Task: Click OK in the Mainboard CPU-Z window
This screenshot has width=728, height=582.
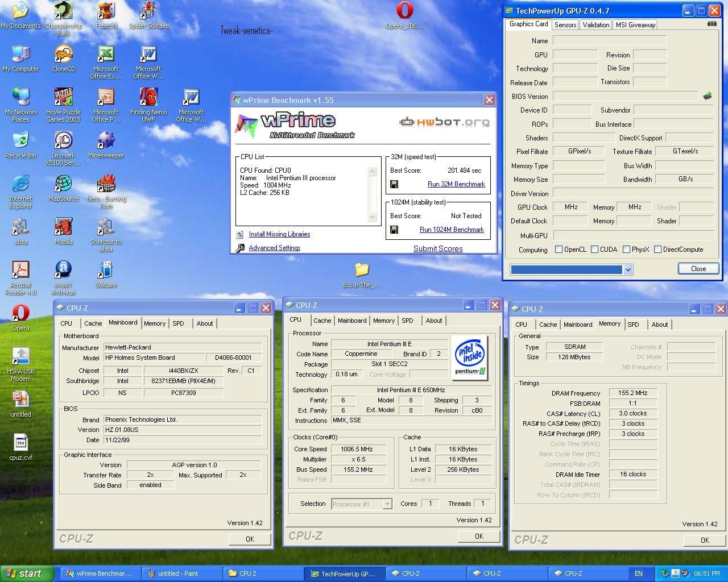Action: [x=250, y=539]
